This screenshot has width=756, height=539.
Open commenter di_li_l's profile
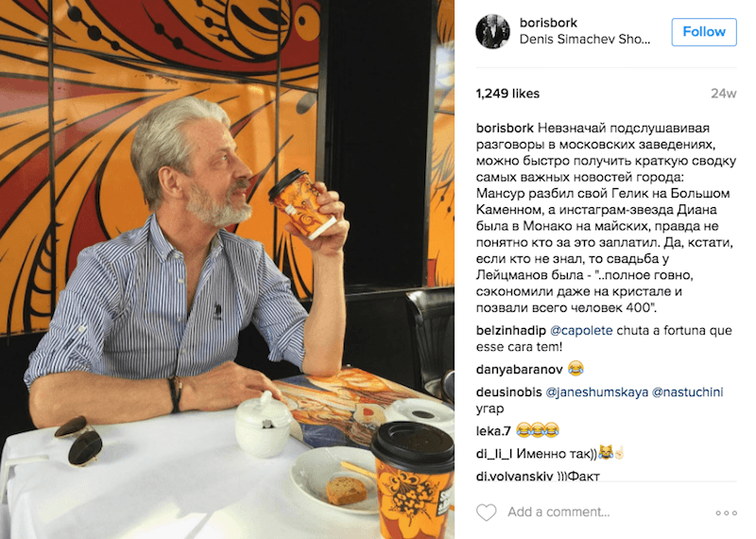tap(493, 454)
